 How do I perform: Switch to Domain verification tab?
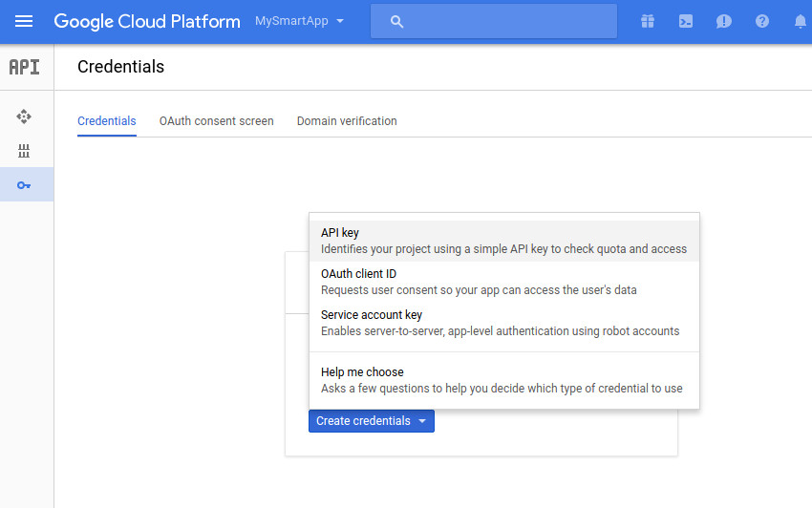(x=347, y=121)
